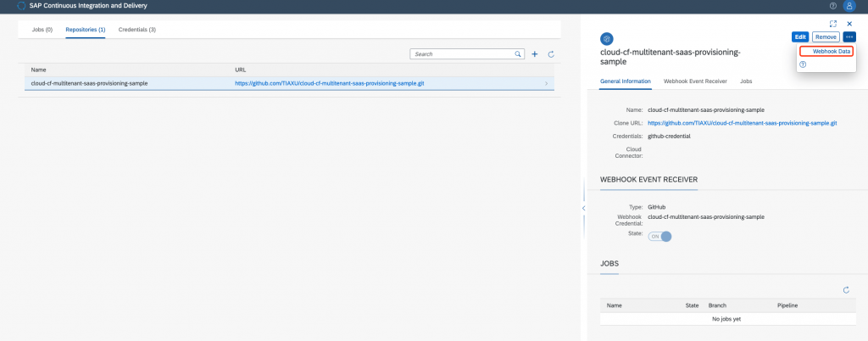Enter full screen mode for detail panel
The width and height of the screenshot is (868, 341).
pos(833,24)
